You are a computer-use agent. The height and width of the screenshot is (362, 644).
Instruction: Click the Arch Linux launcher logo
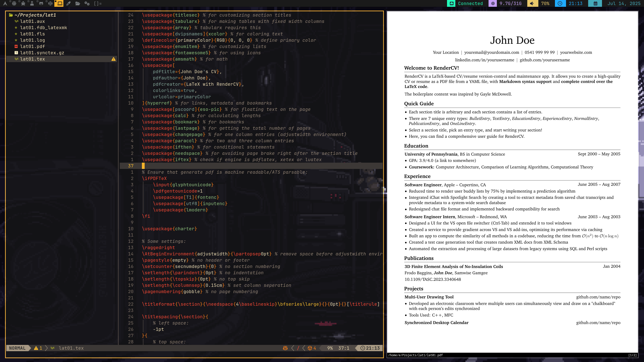click(x=5, y=4)
